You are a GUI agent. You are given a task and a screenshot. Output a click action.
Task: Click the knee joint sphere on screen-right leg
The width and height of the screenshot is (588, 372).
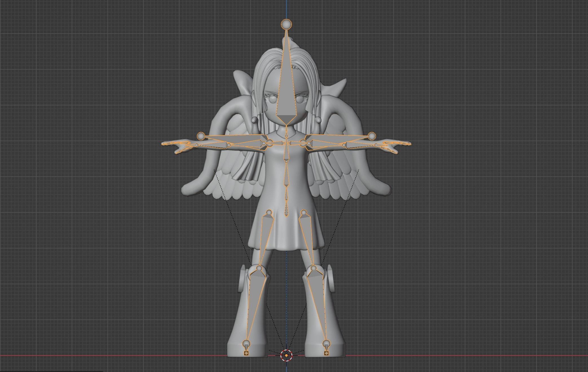pos(314,268)
